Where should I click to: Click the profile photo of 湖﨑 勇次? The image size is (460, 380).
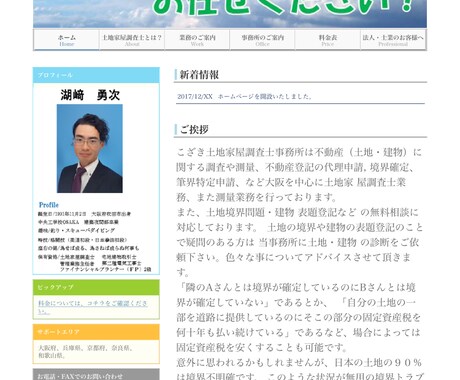point(90,149)
